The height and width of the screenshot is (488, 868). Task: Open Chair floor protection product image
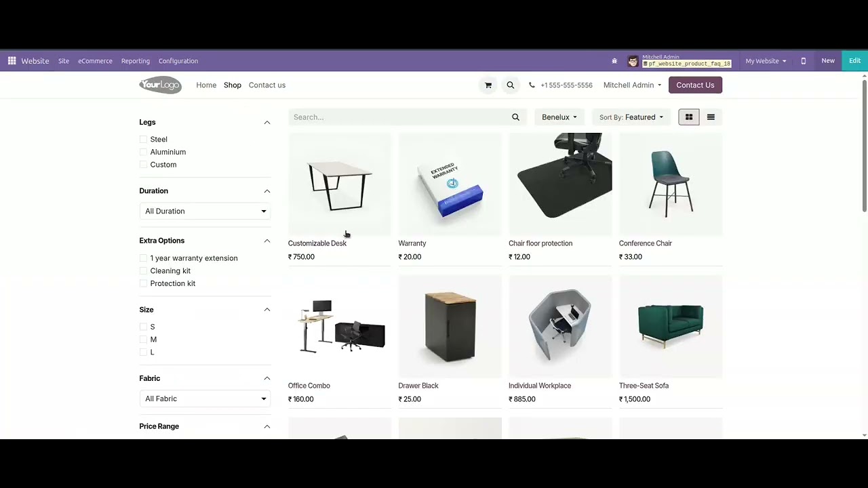click(x=560, y=184)
